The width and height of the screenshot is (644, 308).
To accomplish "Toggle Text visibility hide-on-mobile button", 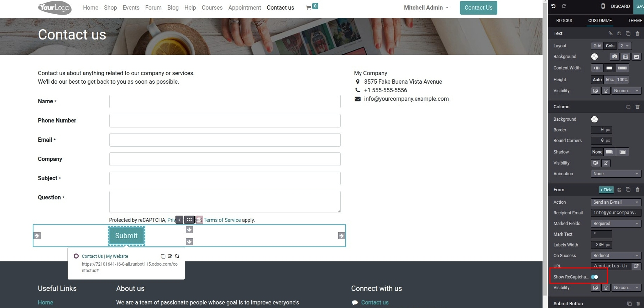I will pos(606,91).
